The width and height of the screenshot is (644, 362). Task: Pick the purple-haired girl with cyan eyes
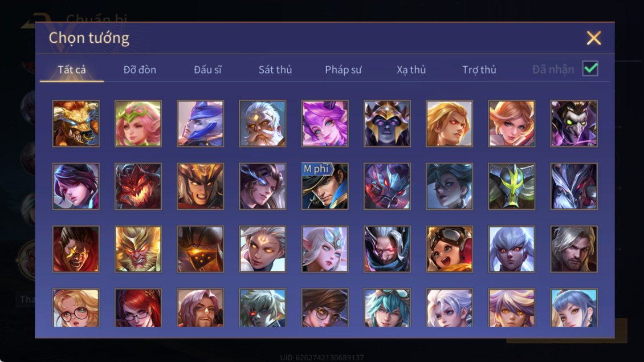325,124
